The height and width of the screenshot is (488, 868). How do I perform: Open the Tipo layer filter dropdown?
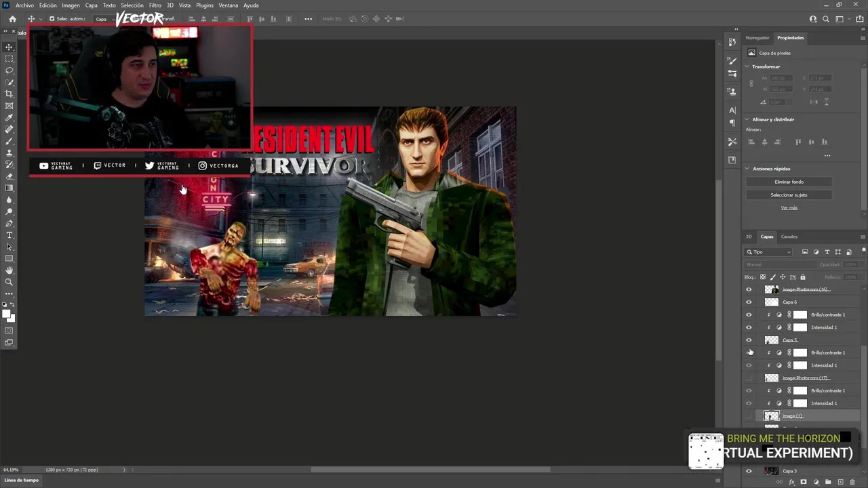[x=769, y=252]
